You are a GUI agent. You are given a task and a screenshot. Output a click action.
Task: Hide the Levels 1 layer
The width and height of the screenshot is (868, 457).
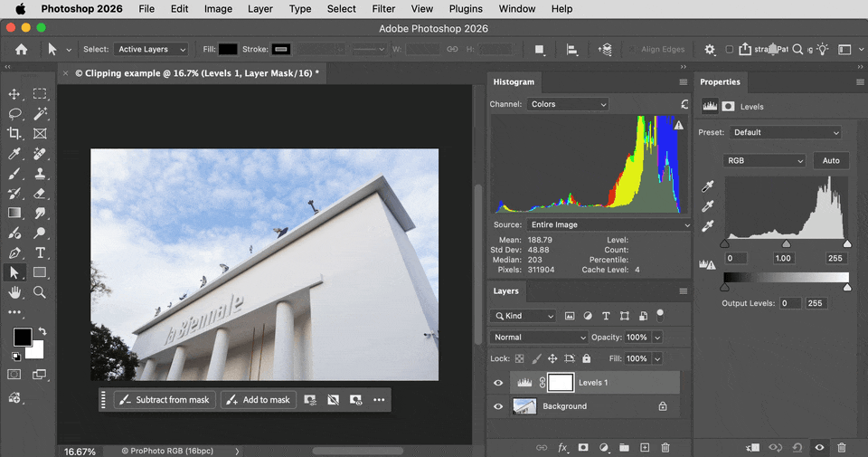(x=498, y=383)
